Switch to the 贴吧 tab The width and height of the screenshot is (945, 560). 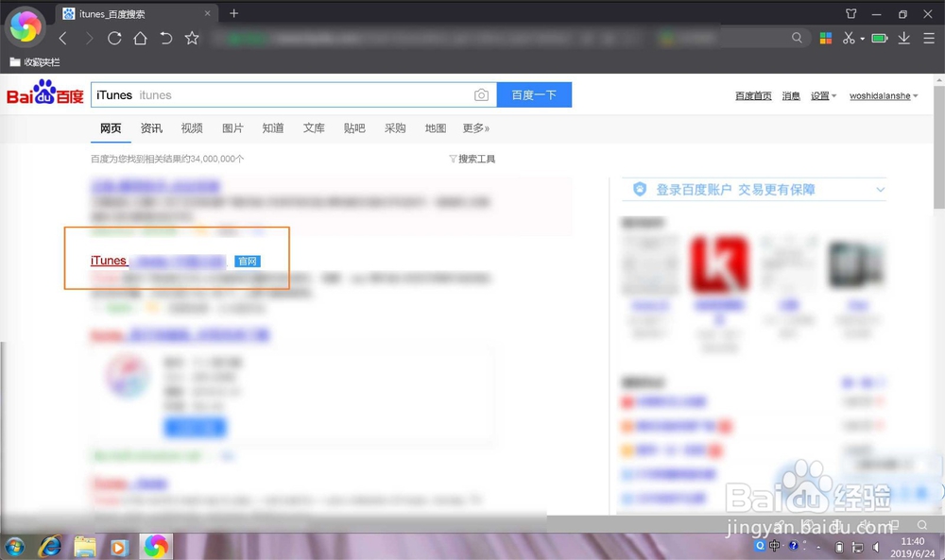click(354, 128)
